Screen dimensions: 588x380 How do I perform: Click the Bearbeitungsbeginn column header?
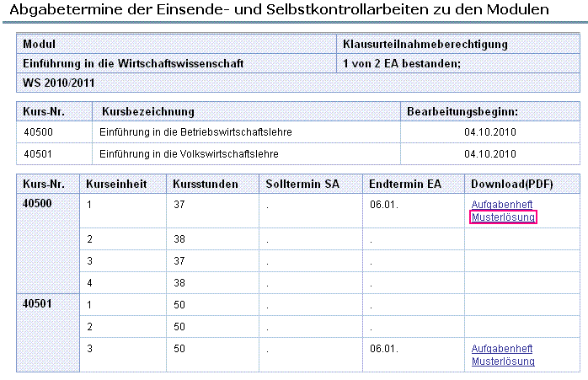tap(490, 111)
